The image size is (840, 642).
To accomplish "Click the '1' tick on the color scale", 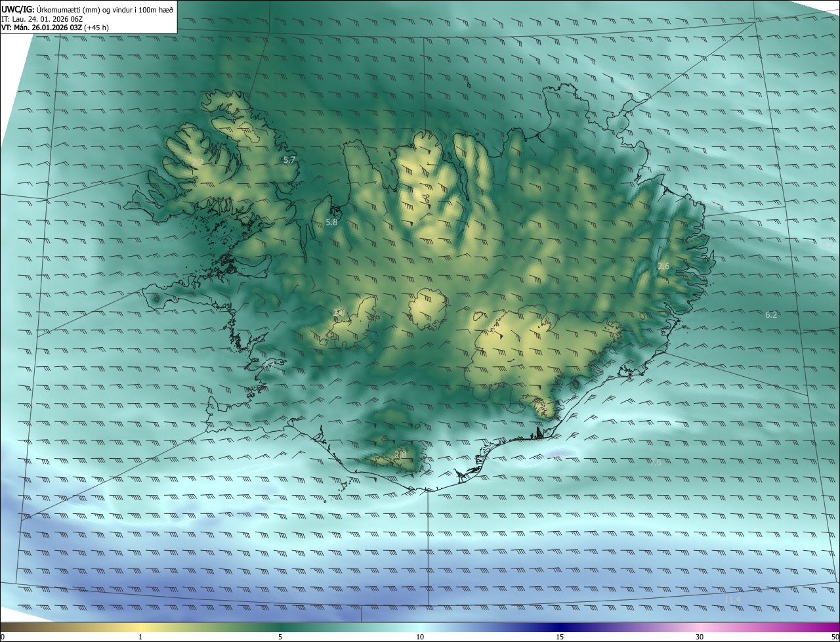I will click(140, 637).
